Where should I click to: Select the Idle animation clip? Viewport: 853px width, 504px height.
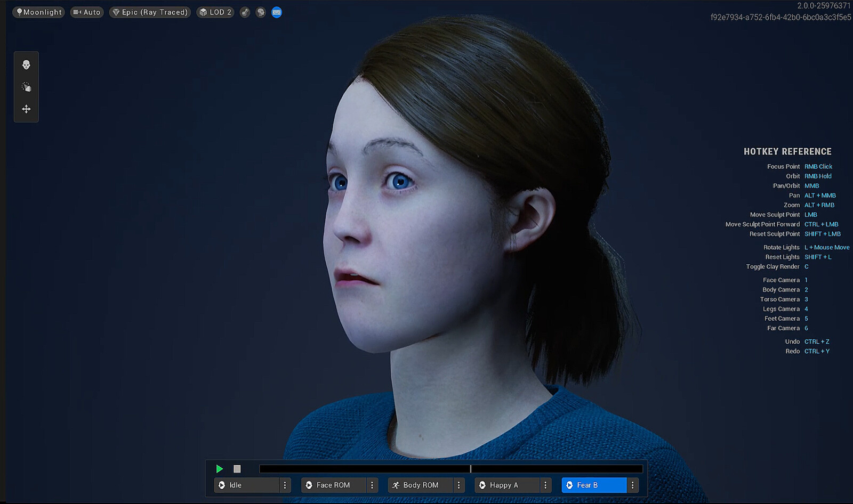pos(247,485)
